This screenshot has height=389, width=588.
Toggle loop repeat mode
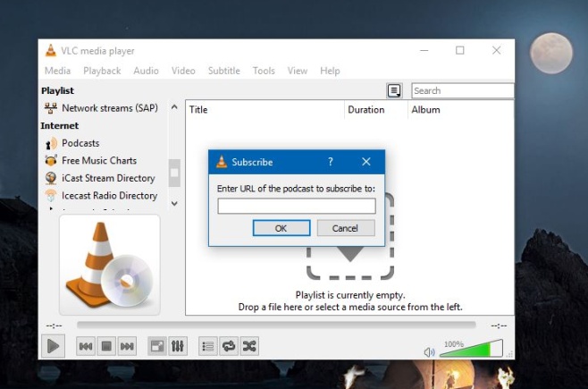click(229, 346)
